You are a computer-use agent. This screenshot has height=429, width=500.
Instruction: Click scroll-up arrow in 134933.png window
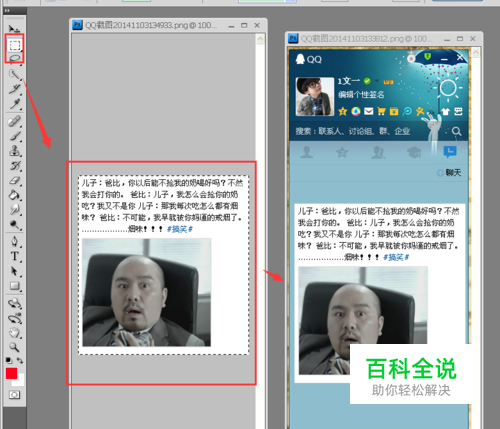[x=260, y=39]
